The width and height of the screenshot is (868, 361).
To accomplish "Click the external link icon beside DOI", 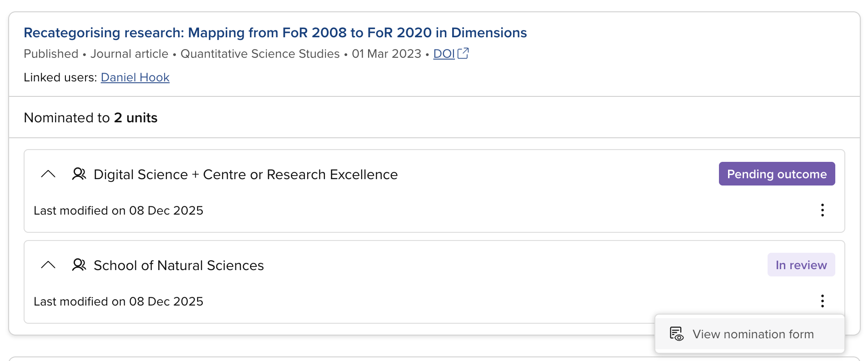I will [463, 53].
